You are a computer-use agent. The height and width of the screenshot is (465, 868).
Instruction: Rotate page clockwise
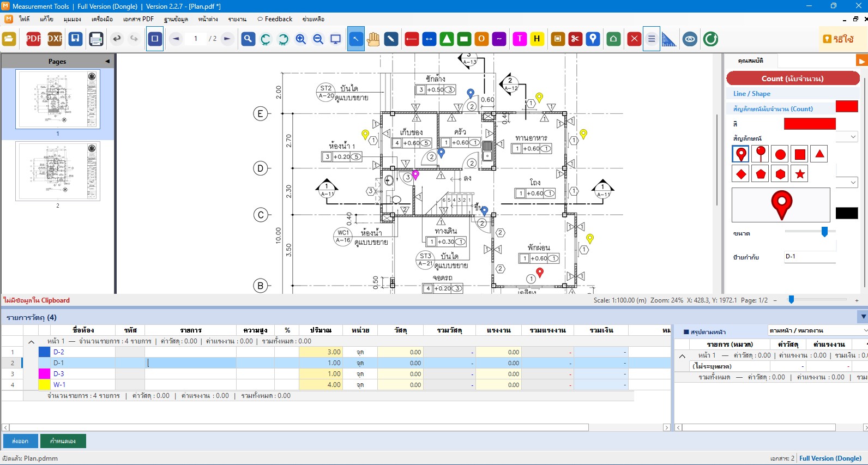pyautogui.click(x=283, y=39)
